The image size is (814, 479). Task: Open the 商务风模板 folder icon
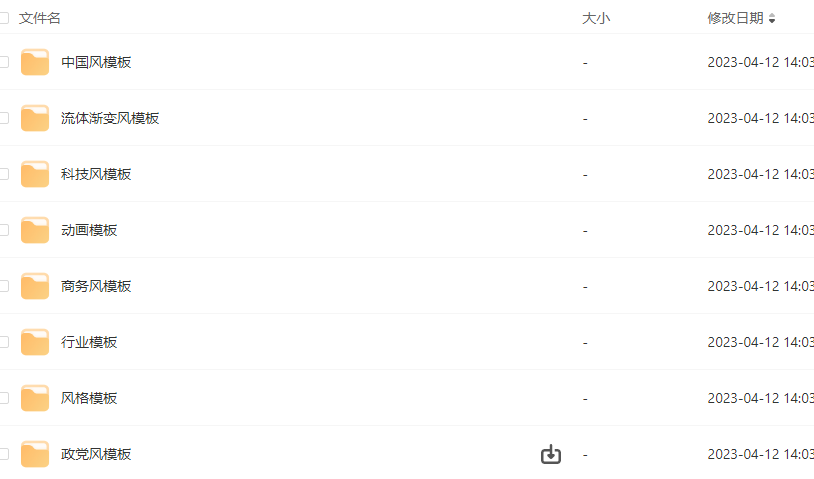pyautogui.click(x=35, y=286)
